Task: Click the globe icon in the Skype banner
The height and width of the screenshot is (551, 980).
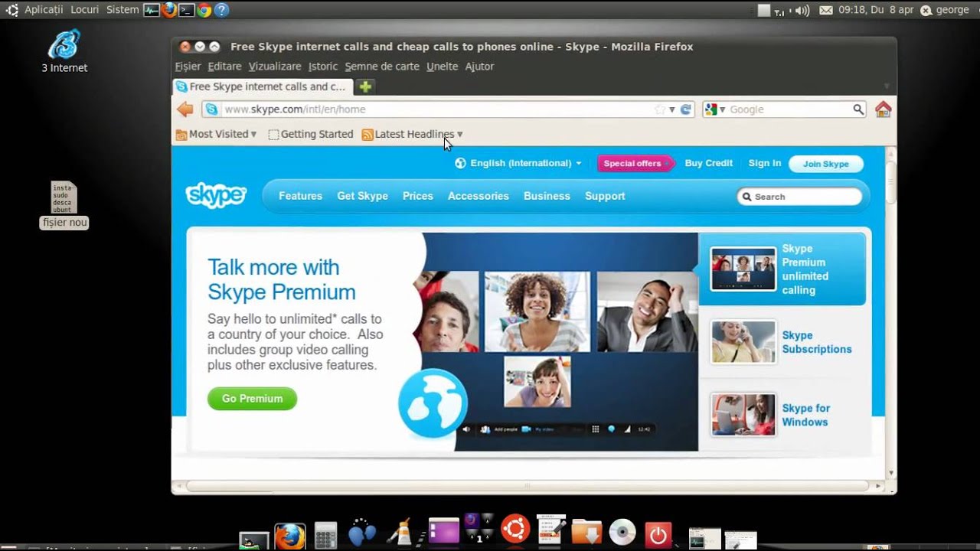Action: (433, 403)
